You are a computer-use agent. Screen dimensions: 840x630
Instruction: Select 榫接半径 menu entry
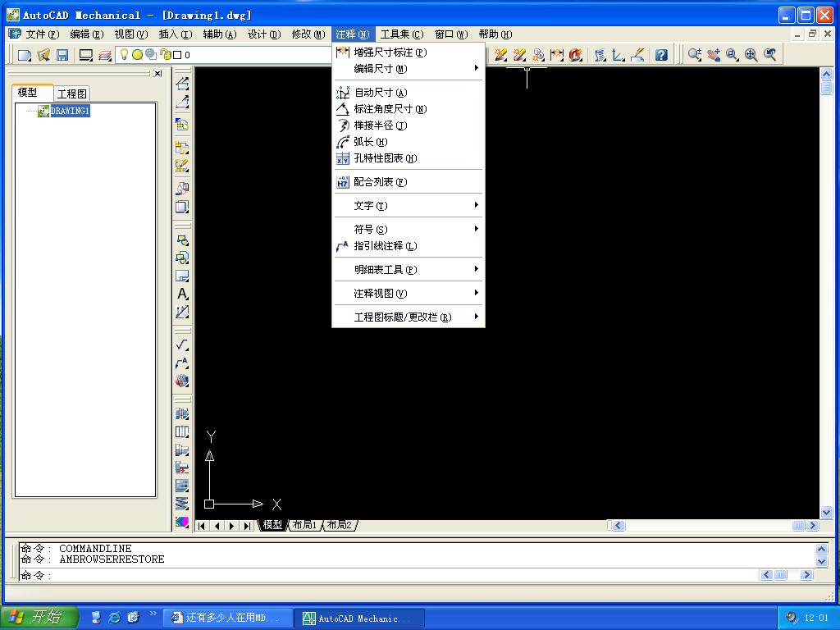tap(409, 126)
